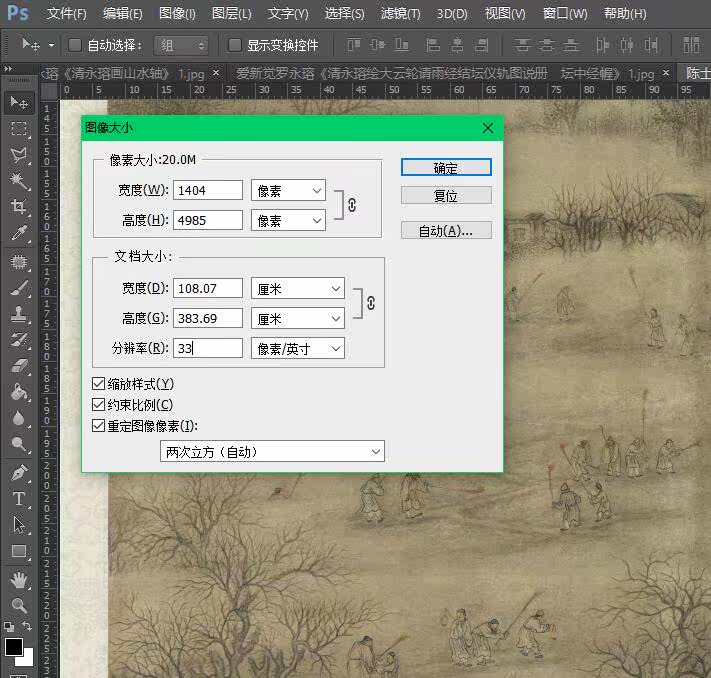Click the pixel 高度(H) input field
The width and height of the screenshot is (711, 678).
coord(208,220)
